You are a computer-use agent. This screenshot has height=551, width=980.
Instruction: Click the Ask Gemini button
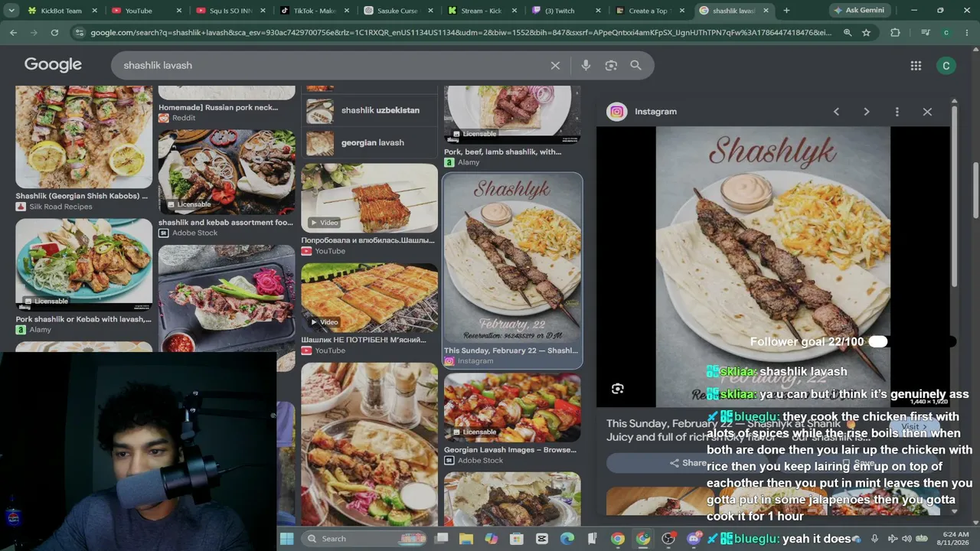coord(858,11)
